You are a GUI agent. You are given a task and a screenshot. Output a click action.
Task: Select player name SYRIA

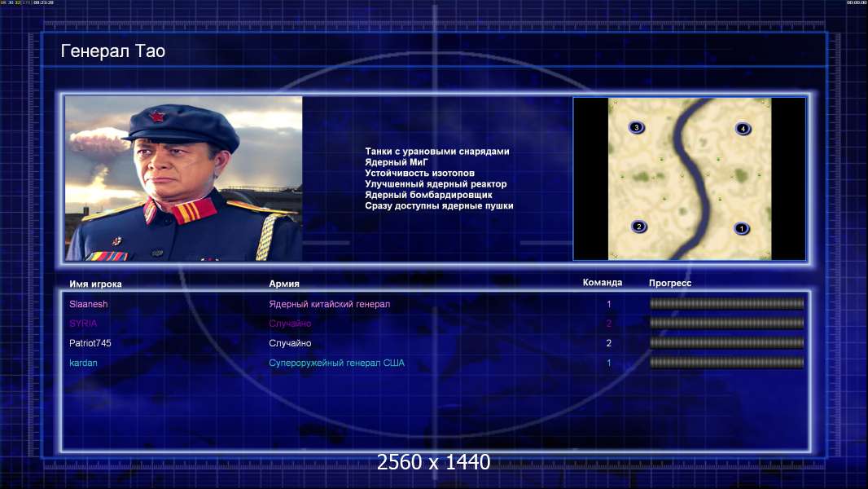(83, 324)
